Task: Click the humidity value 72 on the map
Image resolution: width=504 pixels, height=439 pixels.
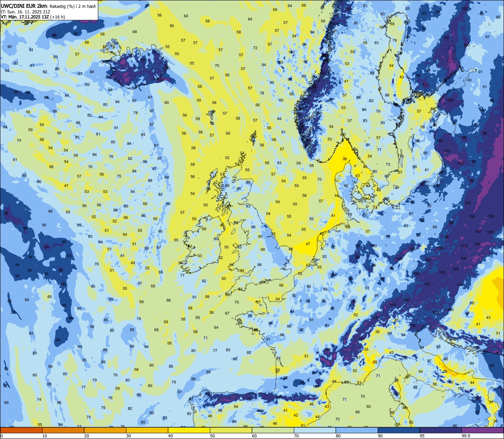Action: (x=255, y=48)
